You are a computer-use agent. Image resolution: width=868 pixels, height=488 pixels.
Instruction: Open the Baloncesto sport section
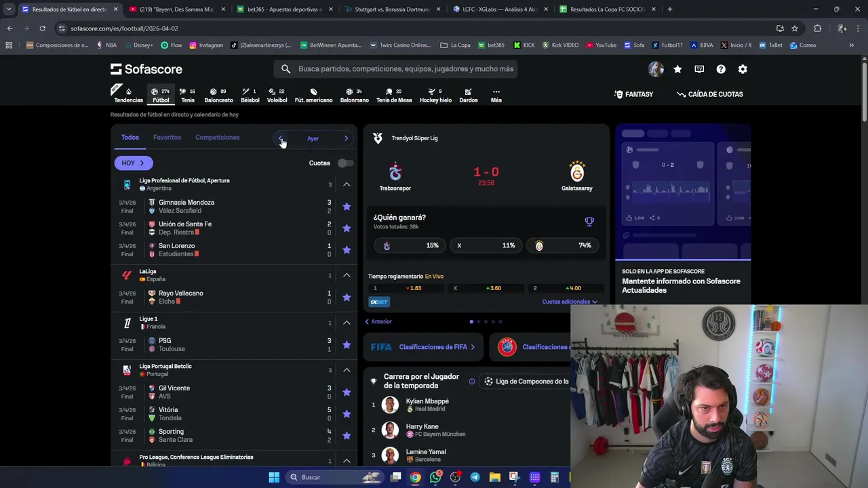[x=218, y=95]
